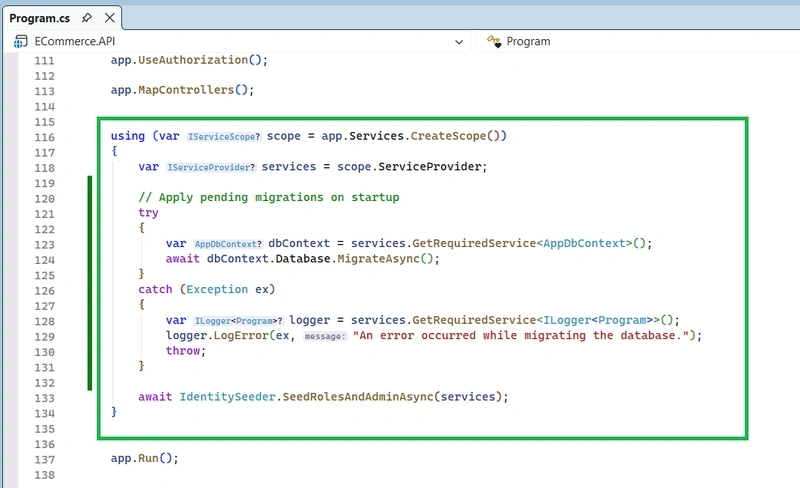The image size is (800, 488).
Task: Click the throw statement
Action: tap(185, 351)
